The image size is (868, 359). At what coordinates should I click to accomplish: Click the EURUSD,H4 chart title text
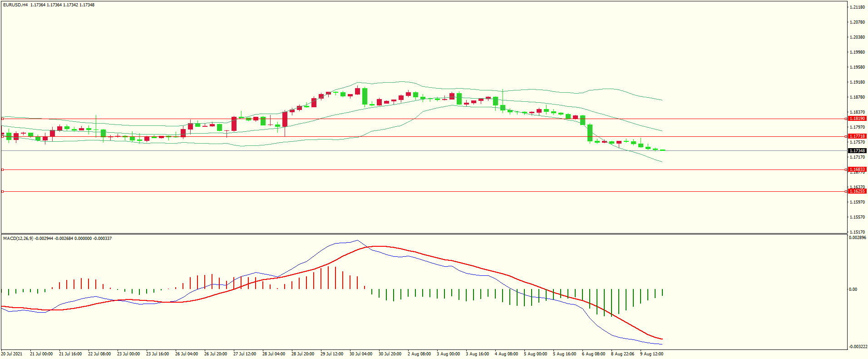(x=15, y=5)
